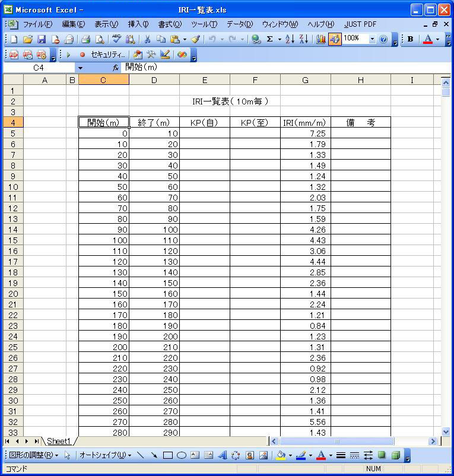The height and width of the screenshot is (476, 454).
Task: Run the ABC spelling check icon
Action: (116, 39)
